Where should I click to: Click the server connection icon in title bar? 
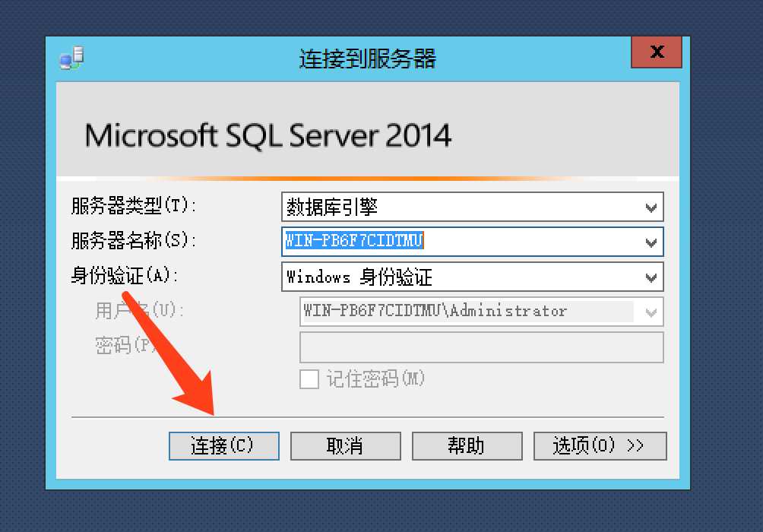coord(72,59)
